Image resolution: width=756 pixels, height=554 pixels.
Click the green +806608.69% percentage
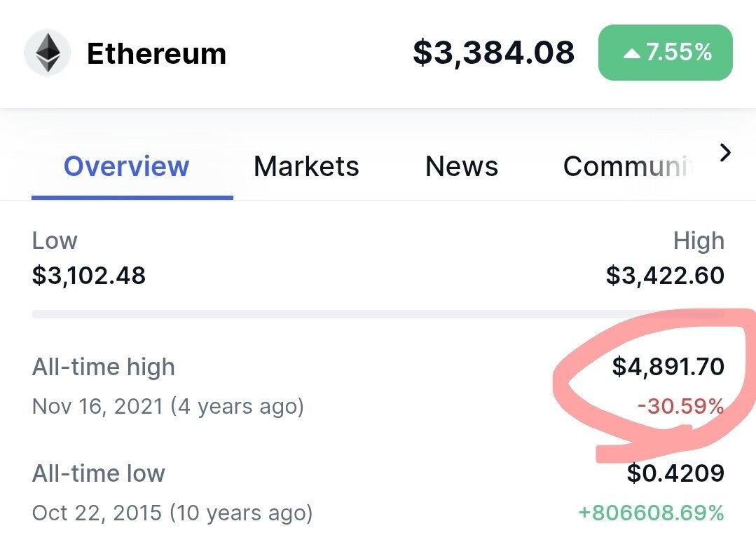pyautogui.click(x=652, y=513)
